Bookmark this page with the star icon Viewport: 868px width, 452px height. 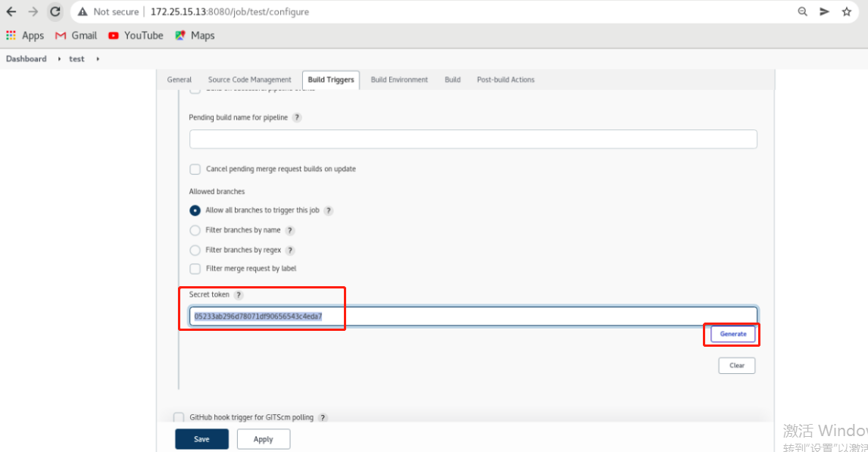click(846, 11)
